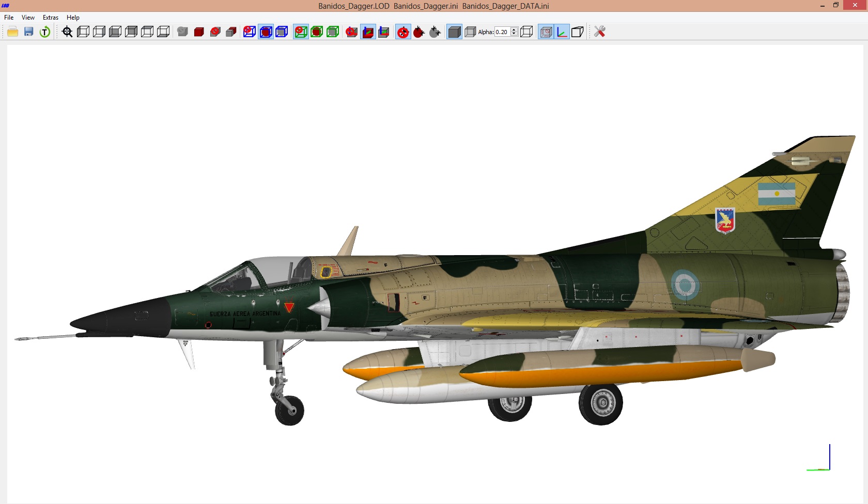The width and height of the screenshot is (868, 504).
Task: Open the View menu
Action: click(28, 17)
